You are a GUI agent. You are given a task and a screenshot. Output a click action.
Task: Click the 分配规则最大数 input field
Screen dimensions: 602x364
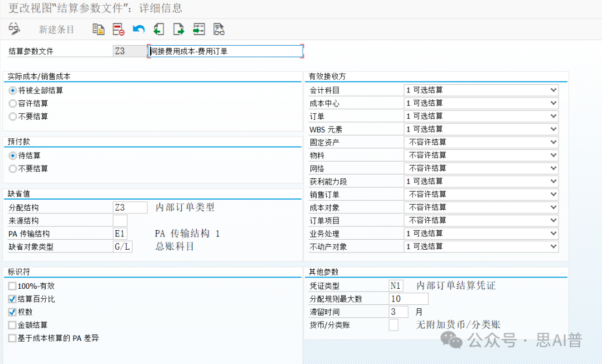coord(408,299)
